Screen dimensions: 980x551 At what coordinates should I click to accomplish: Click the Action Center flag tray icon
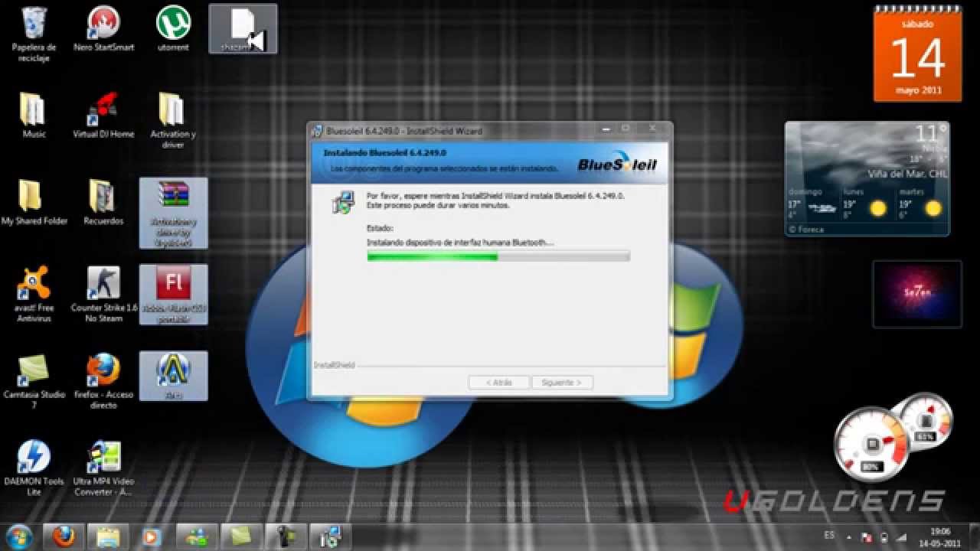click(867, 536)
